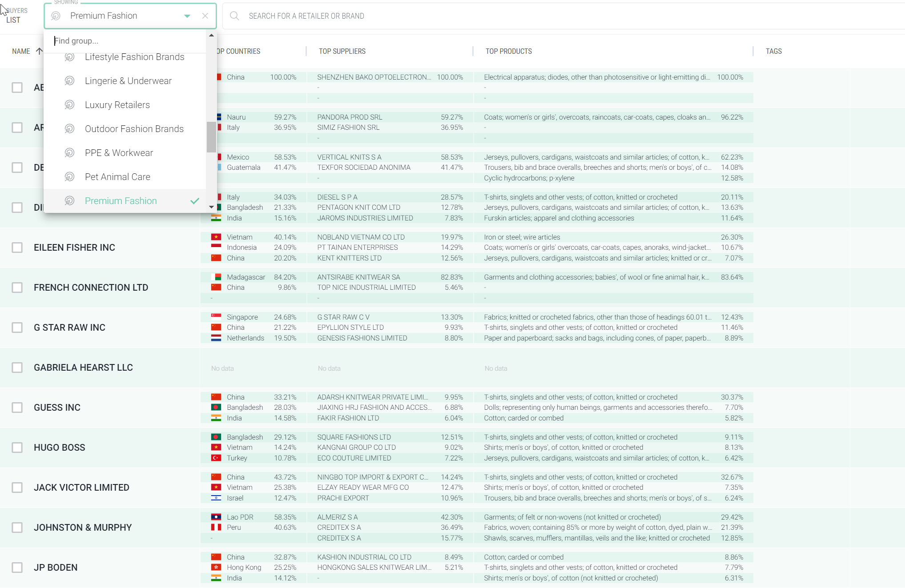Tick the checkbox for G STAR RAW INC
The width and height of the screenshot is (905, 588).
tap(17, 328)
